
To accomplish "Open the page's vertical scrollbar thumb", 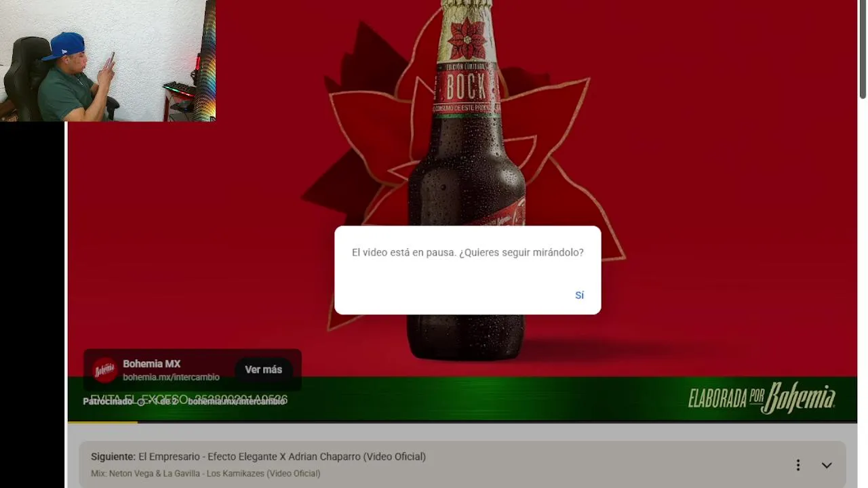I will pyautogui.click(x=863, y=49).
